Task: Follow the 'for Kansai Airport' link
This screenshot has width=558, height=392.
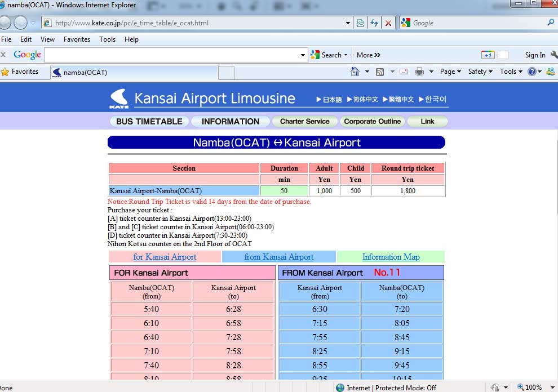Action: [x=165, y=257]
